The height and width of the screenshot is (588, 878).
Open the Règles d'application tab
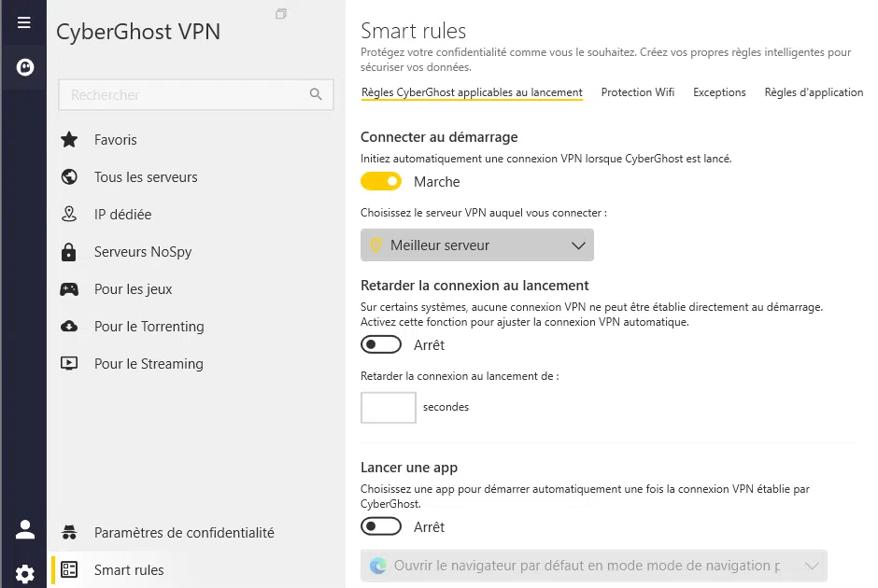click(x=814, y=92)
